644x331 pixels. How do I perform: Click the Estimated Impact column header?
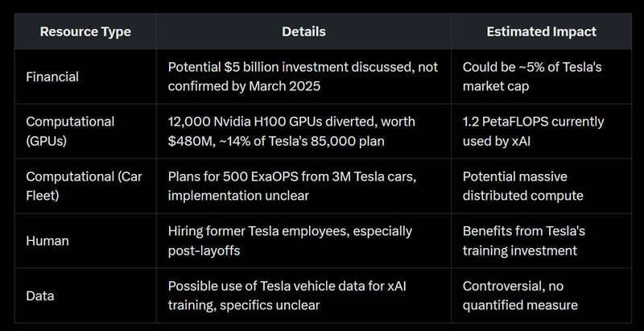(x=541, y=31)
